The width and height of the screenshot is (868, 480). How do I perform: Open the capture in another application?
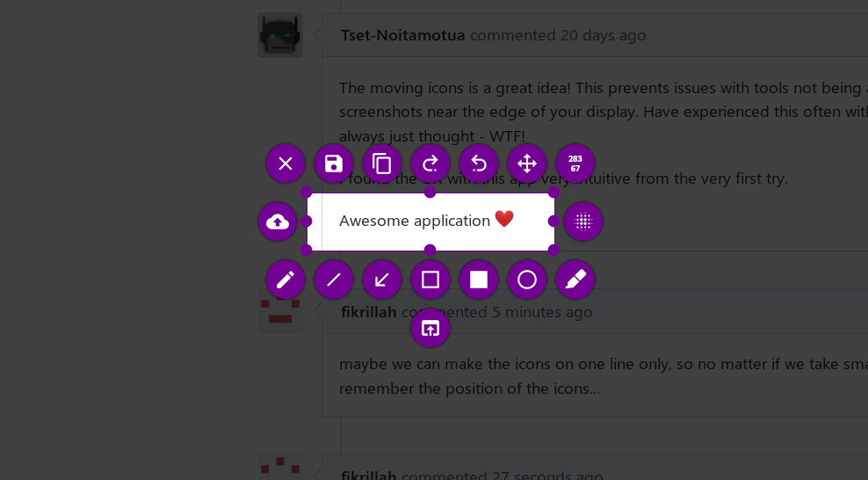point(430,328)
